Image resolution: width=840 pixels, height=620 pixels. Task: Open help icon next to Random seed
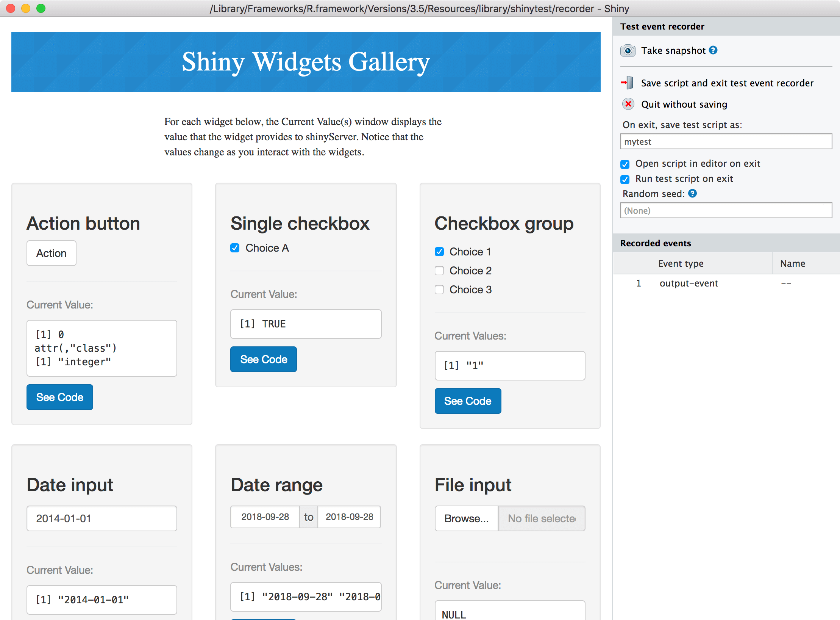[693, 194]
